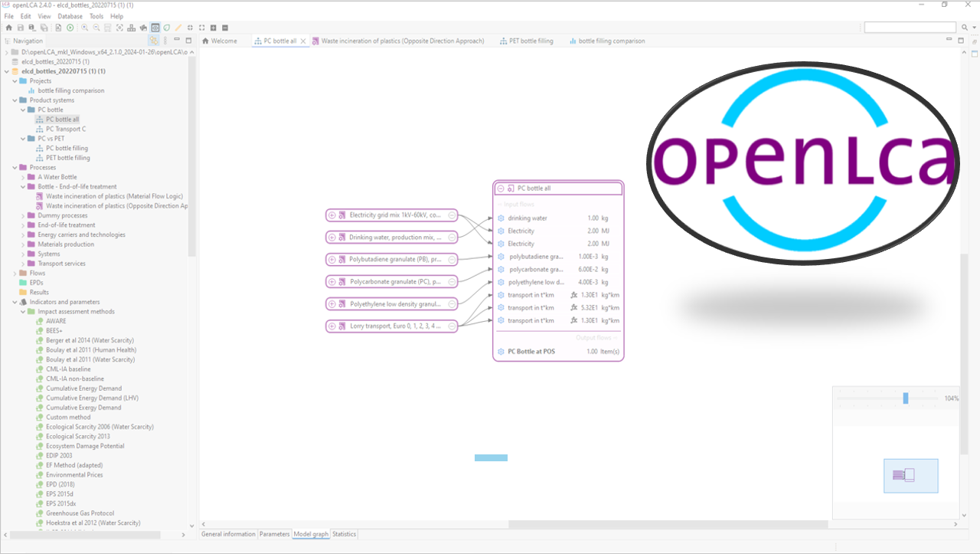Click the green Run calculation icon
The height and width of the screenshot is (554, 980).
click(70, 28)
